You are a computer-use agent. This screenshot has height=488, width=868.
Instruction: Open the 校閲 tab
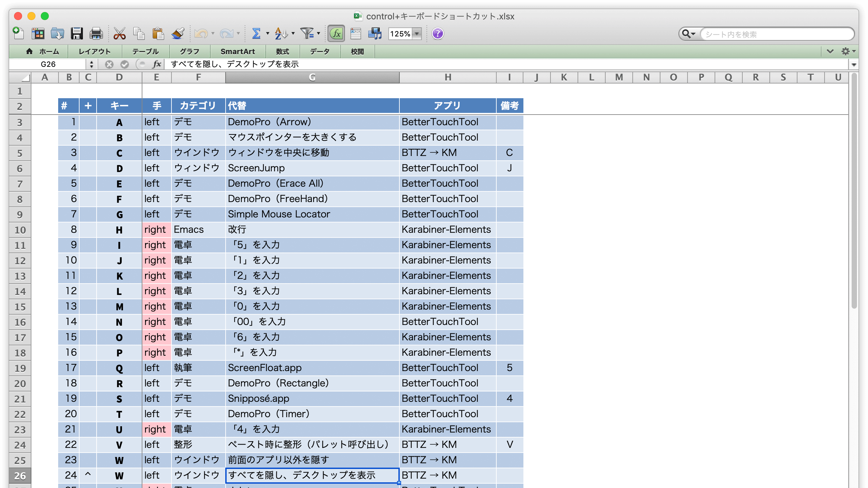[358, 51]
